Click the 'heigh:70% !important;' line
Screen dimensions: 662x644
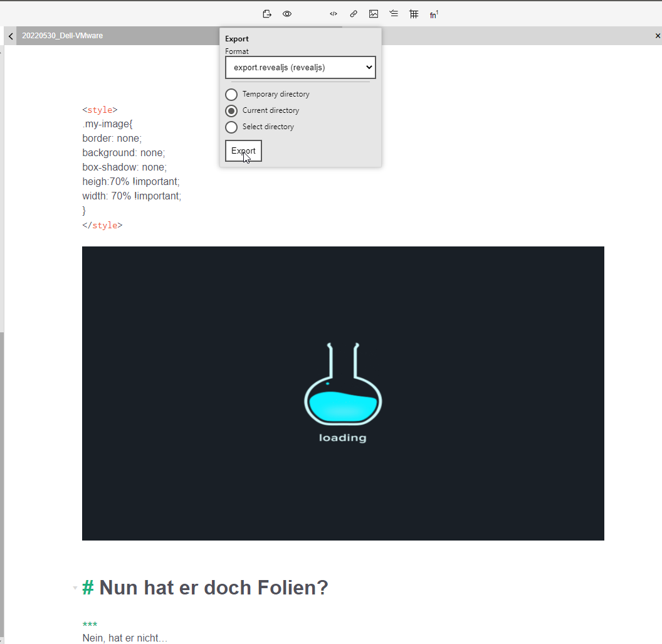(x=131, y=182)
